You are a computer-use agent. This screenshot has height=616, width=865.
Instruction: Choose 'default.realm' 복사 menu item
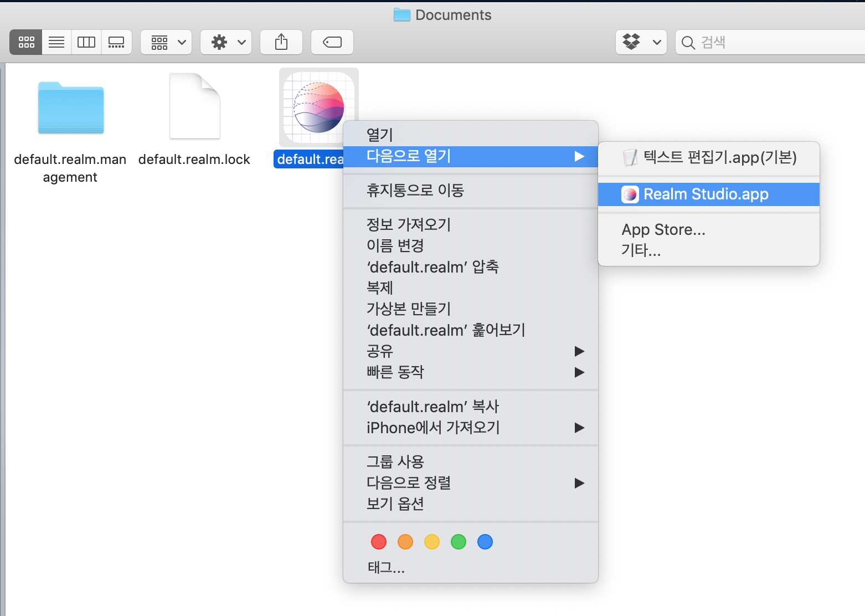coord(471,407)
